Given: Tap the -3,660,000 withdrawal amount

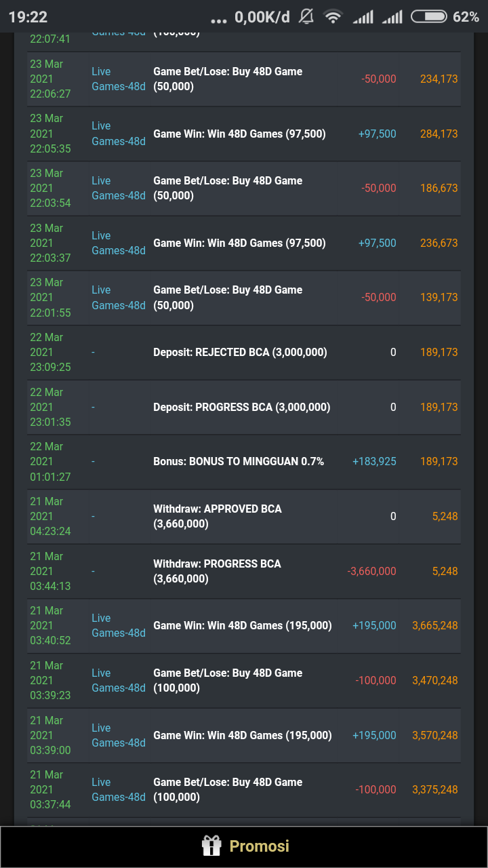Looking at the screenshot, I should coord(371,571).
